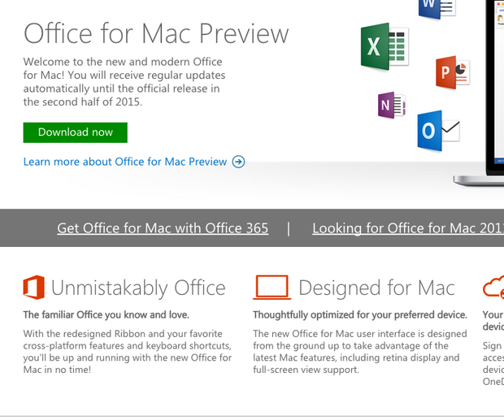The width and height of the screenshot is (504, 420).
Task: Open Learn more about Office for Mac Preview
Action: 125,162
